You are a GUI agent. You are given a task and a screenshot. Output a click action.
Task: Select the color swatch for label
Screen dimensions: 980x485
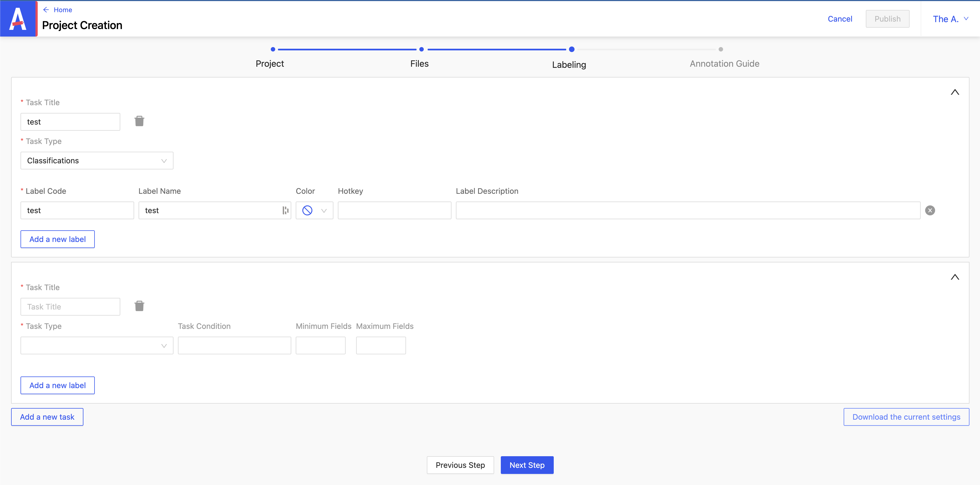307,210
